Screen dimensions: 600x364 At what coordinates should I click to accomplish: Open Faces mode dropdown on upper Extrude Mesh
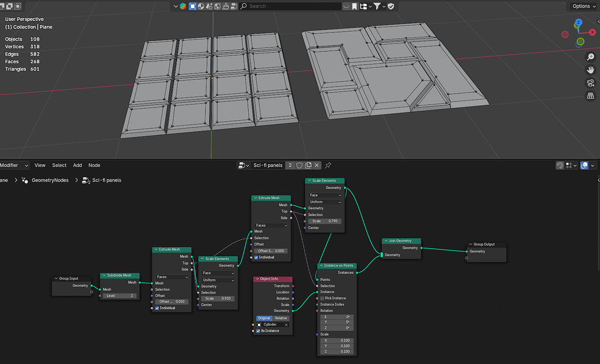[271, 225]
